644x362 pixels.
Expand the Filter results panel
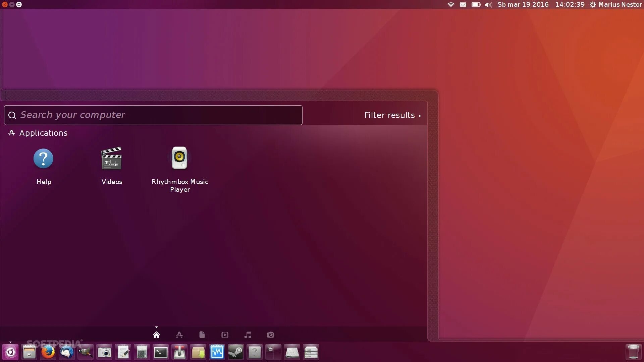pos(392,115)
